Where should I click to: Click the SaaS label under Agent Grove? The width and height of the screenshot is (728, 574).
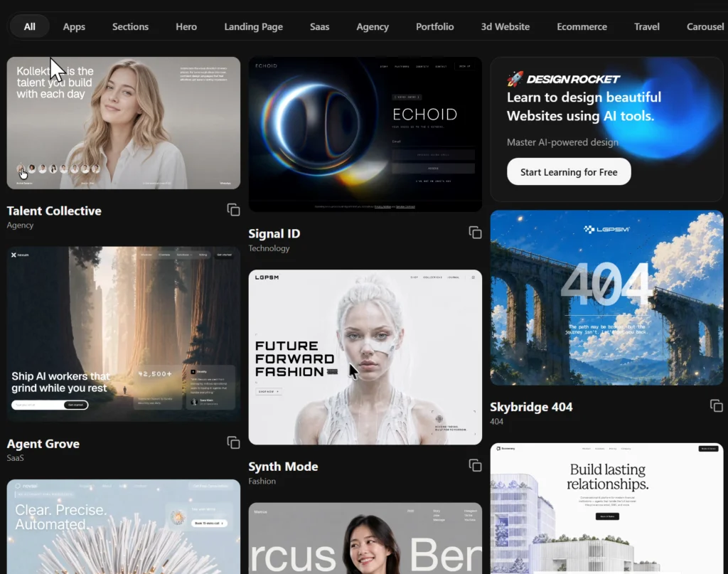pyautogui.click(x=16, y=458)
